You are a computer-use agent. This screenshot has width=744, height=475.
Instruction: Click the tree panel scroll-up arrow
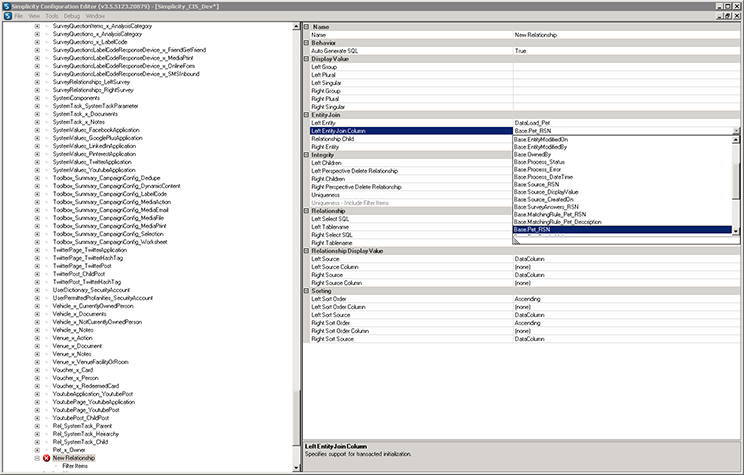(297, 27)
